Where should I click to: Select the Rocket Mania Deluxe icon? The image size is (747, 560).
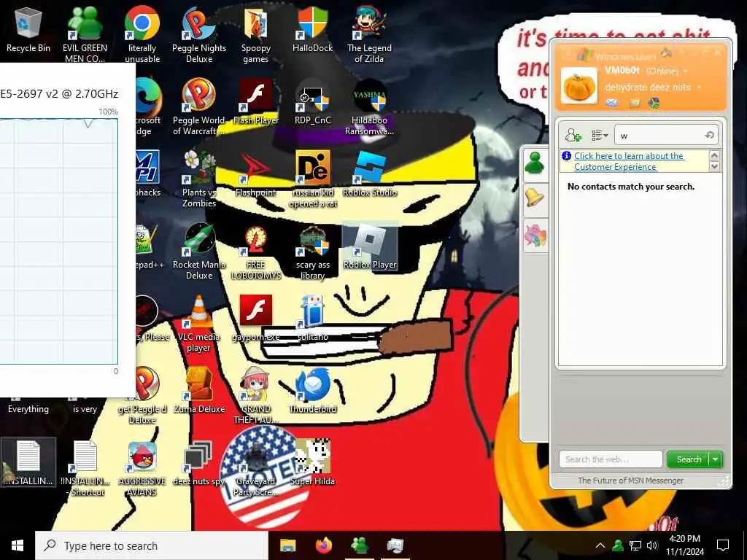tap(199, 252)
